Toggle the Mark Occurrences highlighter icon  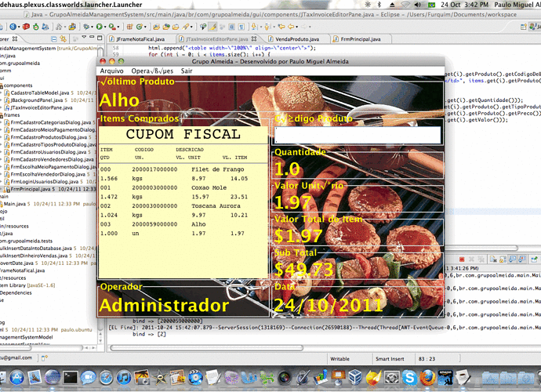213,27
